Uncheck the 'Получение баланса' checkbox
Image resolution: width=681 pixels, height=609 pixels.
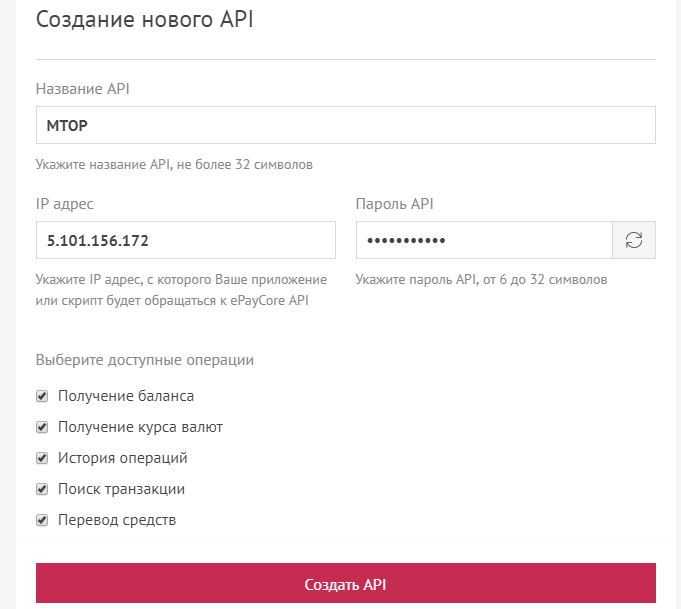(42, 396)
